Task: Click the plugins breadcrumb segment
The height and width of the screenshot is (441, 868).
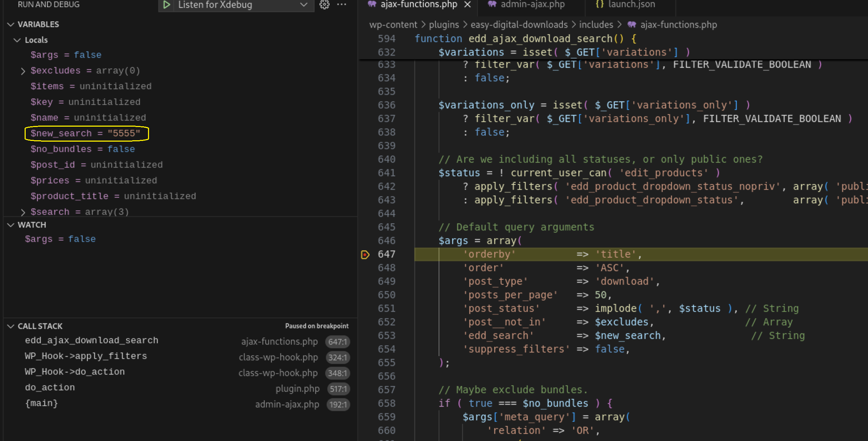Action: [444, 25]
